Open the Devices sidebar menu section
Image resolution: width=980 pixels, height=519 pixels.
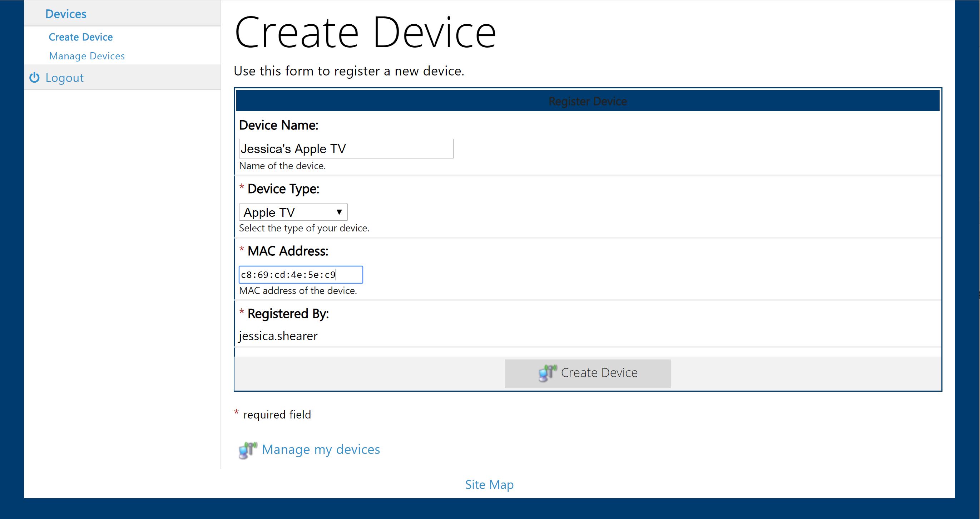point(66,14)
